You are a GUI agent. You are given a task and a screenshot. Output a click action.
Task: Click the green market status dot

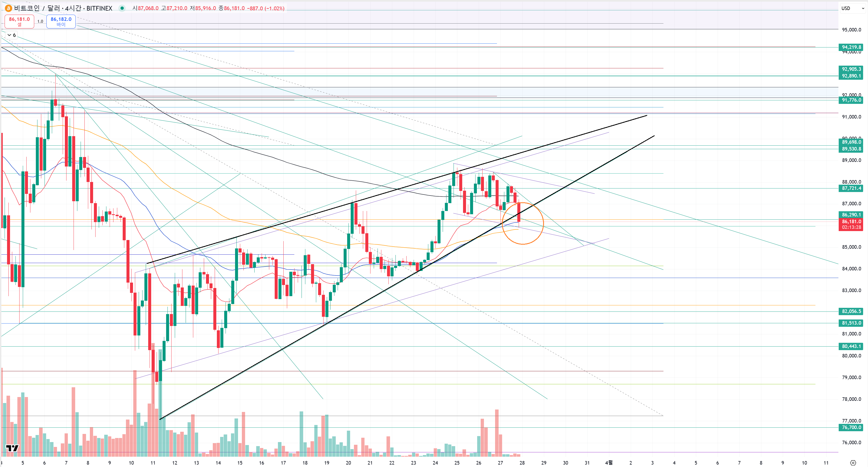(122, 8)
